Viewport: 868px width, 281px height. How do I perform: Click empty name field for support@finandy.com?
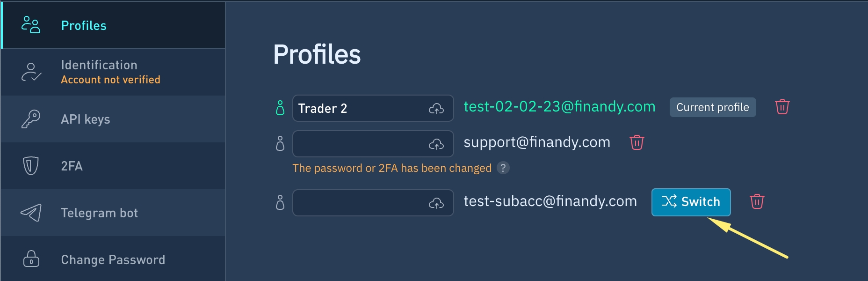[x=373, y=144]
